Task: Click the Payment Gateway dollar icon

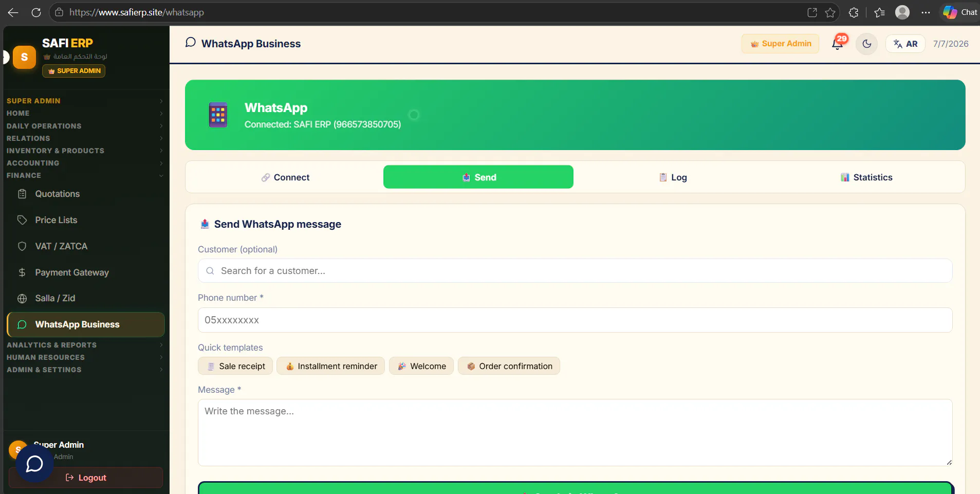Action: click(x=22, y=272)
